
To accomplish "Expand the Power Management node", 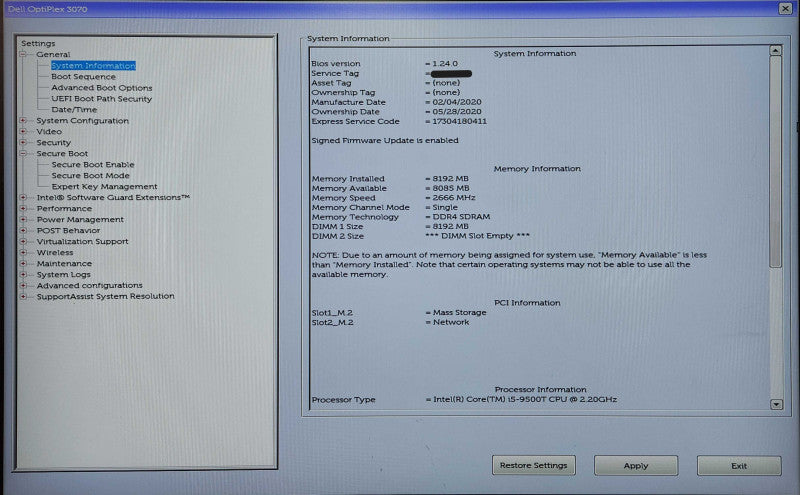I will click(23, 219).
